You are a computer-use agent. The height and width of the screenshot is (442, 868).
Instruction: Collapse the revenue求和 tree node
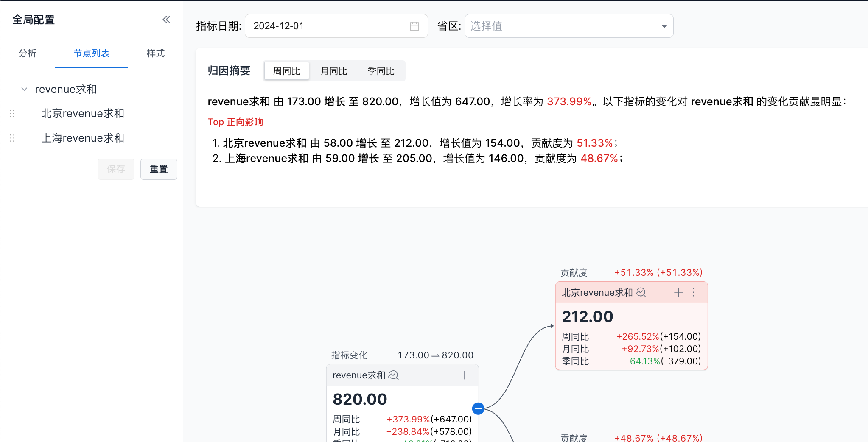[24, 89]
